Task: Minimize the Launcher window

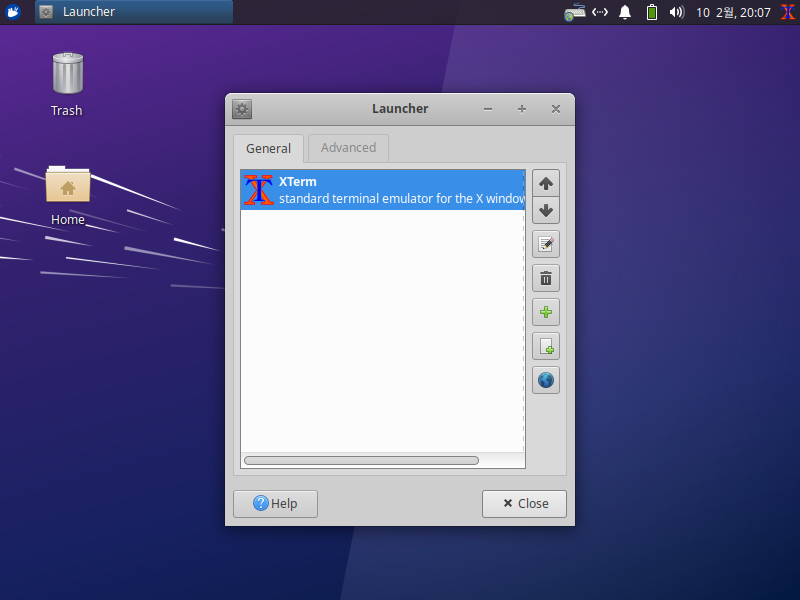Action: point(488,109)
